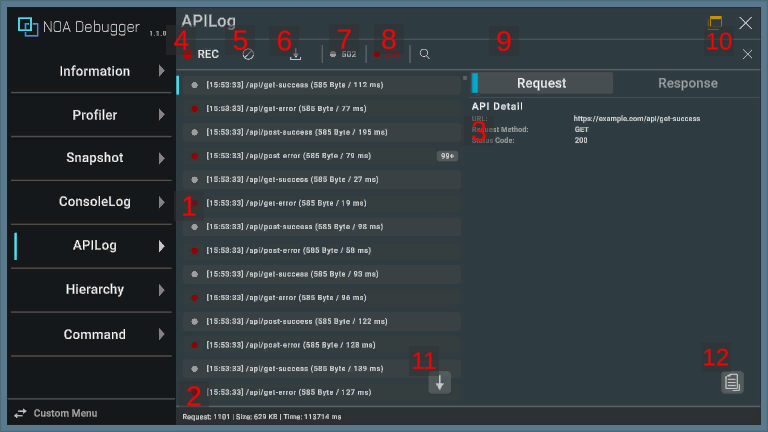The image size is (768, 432).
Task: Expand the APILog arrow
Action: pyautogui.click(x=162, y=246)
